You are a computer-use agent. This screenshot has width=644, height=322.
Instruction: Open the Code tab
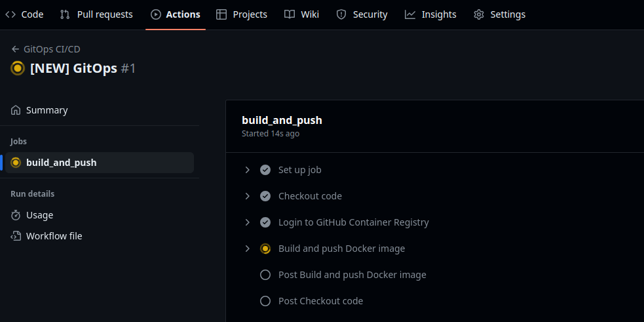(24, 14)
